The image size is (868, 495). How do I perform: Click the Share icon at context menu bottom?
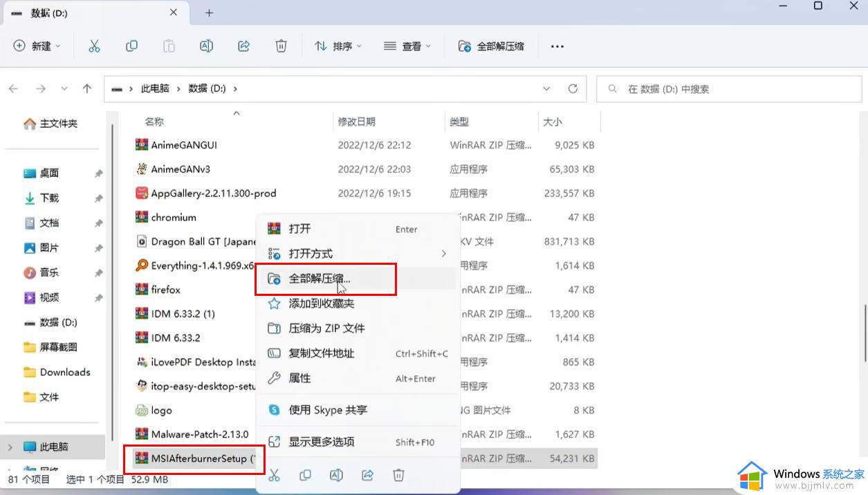(x=367, y=475)
